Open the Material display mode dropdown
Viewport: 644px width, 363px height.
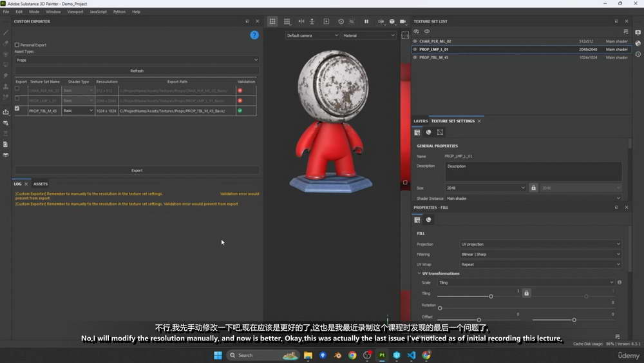coord(369,35)
